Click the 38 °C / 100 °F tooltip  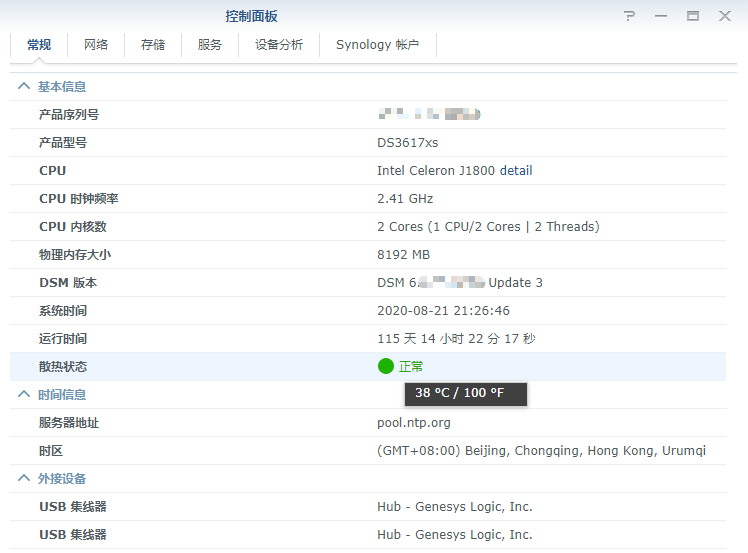pyautogui.click(x=466, y=393)
